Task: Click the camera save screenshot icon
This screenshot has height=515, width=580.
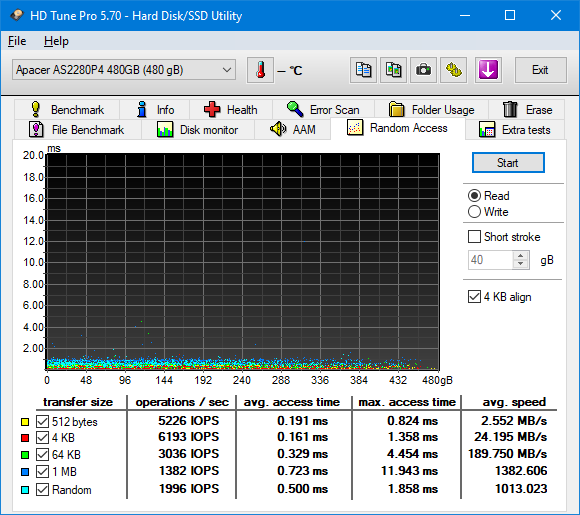Action: 423,70
